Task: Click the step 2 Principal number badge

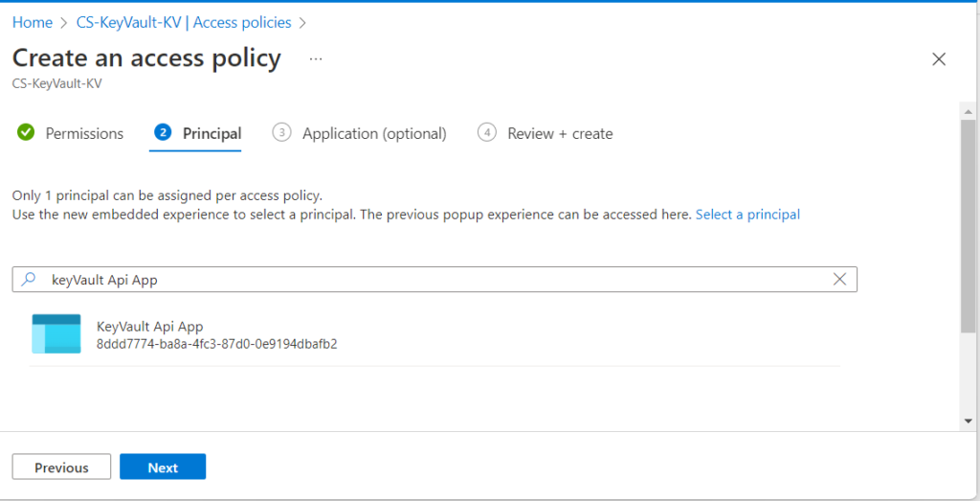Action: (x=163, y=132)
